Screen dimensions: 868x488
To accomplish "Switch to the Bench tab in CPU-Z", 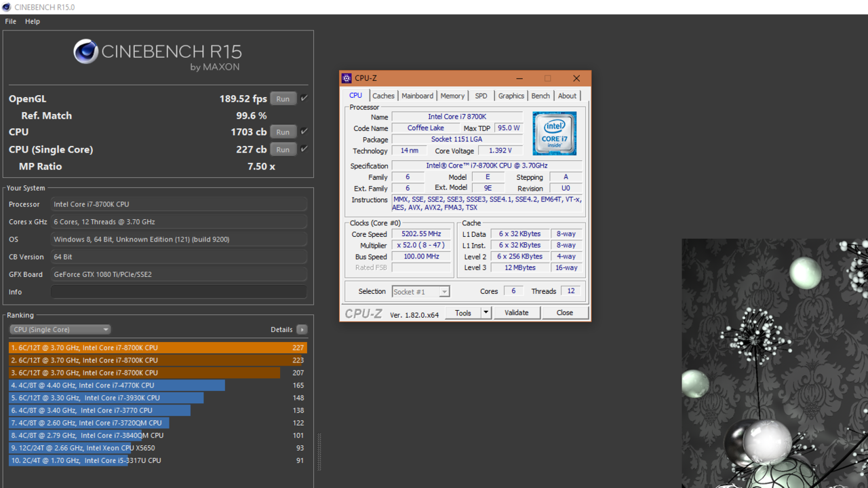I will coord(540,96).
